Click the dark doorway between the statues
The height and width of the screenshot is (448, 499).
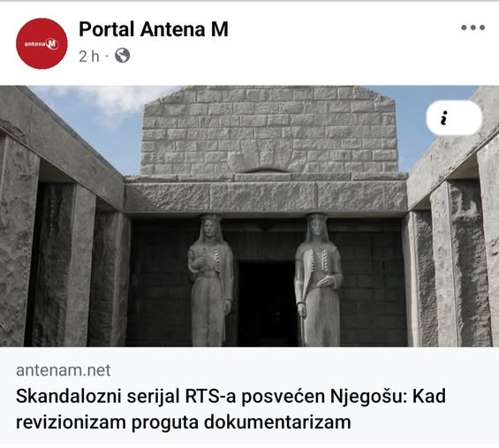coord(267,304)
